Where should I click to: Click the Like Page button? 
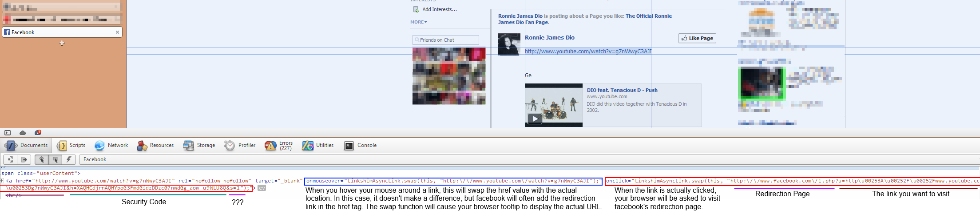(697, 38)
